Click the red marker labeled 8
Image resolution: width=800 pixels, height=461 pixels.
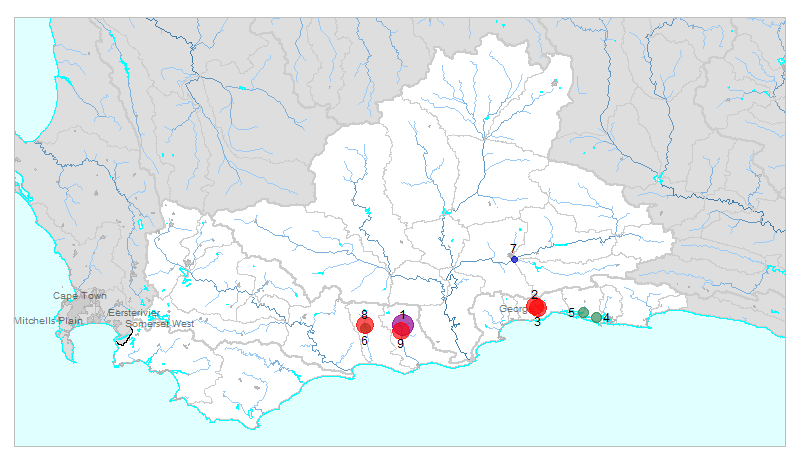(365, 325)
